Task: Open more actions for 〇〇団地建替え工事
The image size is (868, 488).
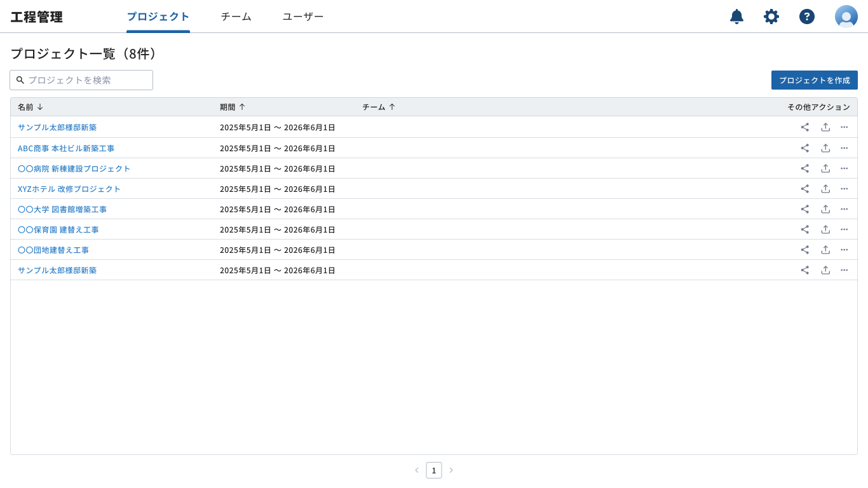Action: [844, 249]
